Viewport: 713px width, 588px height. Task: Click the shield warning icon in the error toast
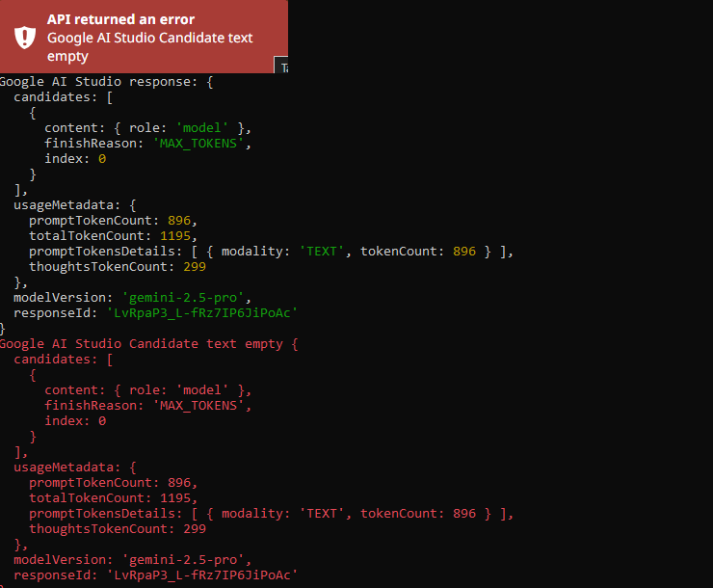(25, 38)
